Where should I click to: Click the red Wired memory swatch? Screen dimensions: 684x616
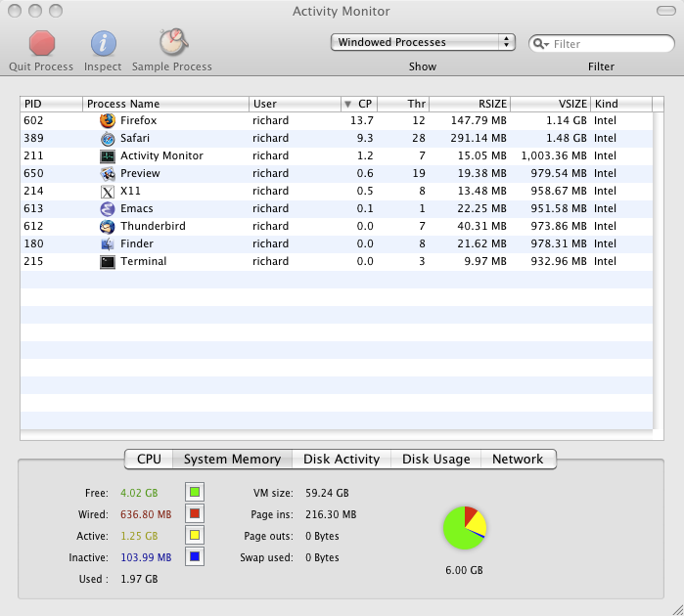195,513
